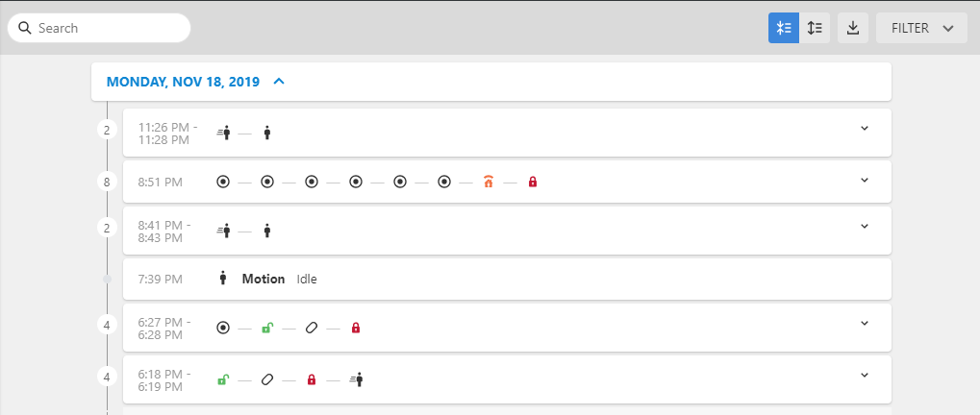The height and width of the screenshot is (415, 980).
Task: Click the motion-detected person icon at 6:18 PM
Action: (356, 379)
